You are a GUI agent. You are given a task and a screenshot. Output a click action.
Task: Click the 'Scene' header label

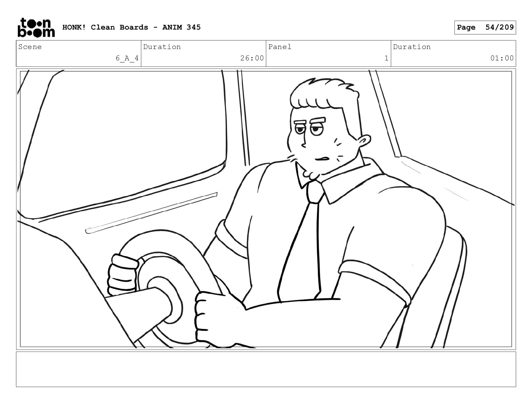[x=30, y=47]
